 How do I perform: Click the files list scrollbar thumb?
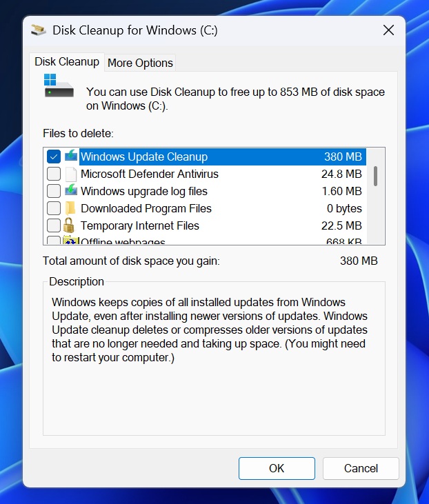375,176
